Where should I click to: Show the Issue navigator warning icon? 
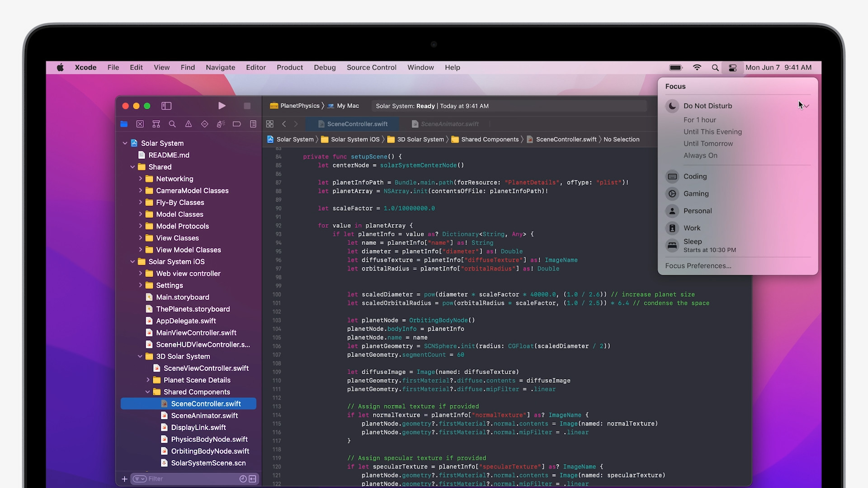click(189, 124)
